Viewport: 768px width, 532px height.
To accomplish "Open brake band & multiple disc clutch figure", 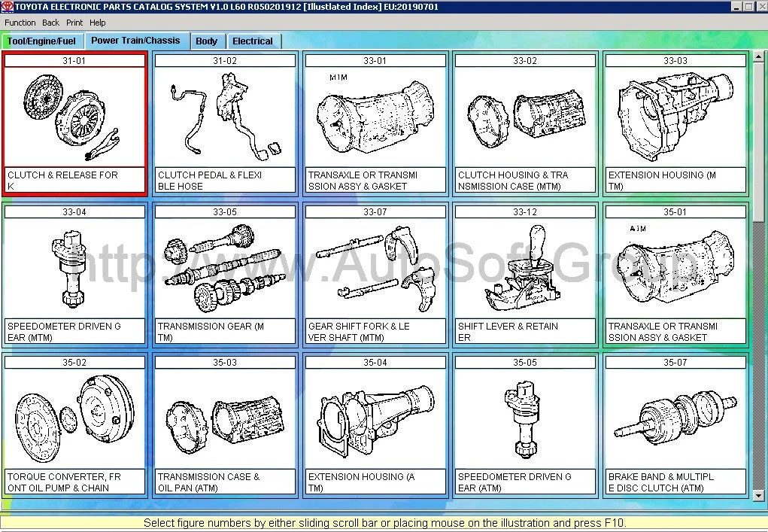I will (x=675, y=419).
